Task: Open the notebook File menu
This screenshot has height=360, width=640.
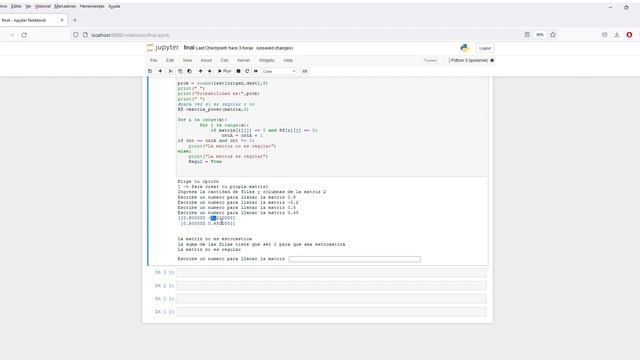Action: tap(153, 60)
